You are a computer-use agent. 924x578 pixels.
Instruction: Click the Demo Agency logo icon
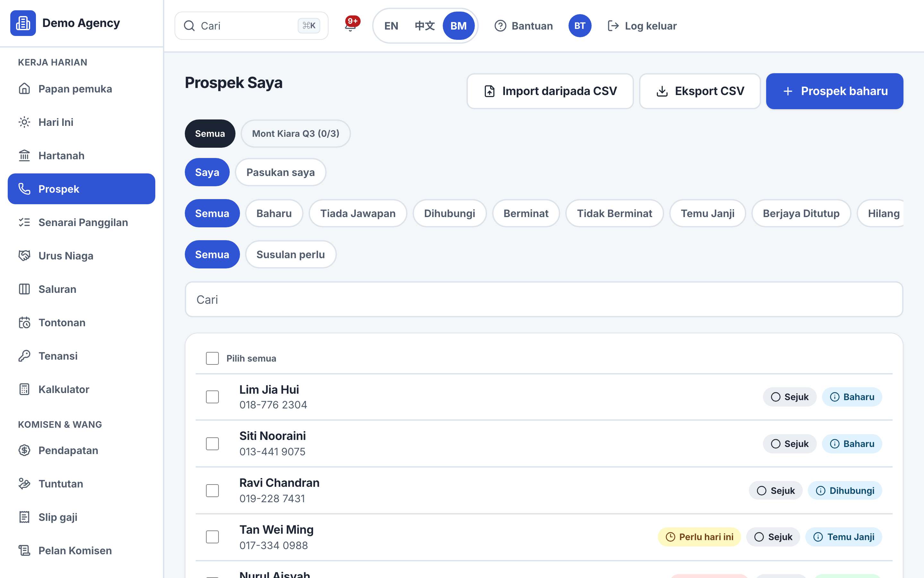[x=23, y=23]
